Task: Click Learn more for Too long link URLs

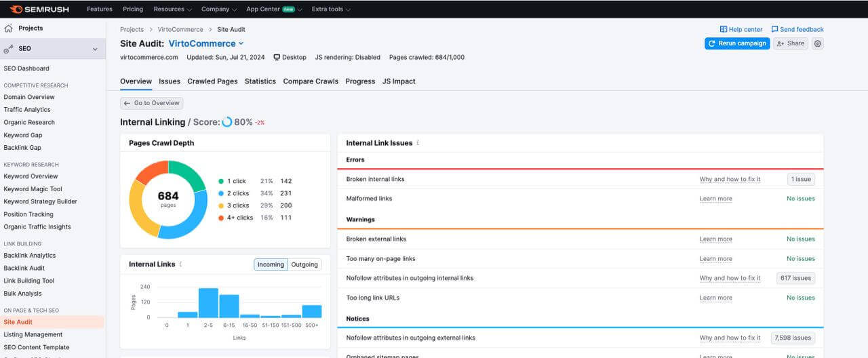Action: coord(716,298)
